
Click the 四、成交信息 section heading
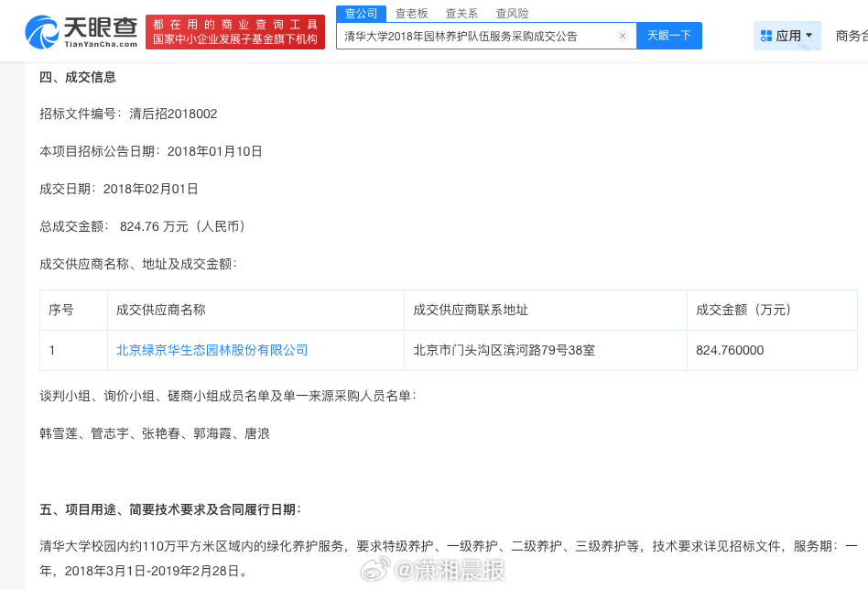[78, 77]
